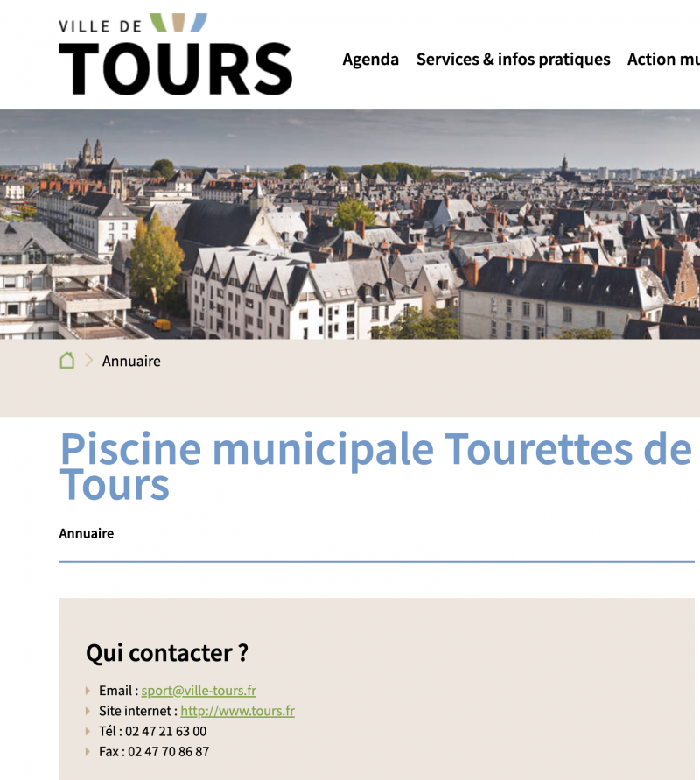The width and height of the screenshot is (700, 780).
Task: Click the Piscine municipale Tourettes page title
Action: [374, 466]
